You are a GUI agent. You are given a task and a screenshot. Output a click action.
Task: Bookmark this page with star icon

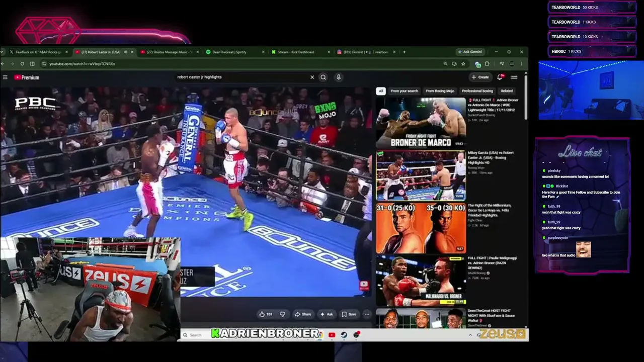pyautogui.click(x=463, y=64)
